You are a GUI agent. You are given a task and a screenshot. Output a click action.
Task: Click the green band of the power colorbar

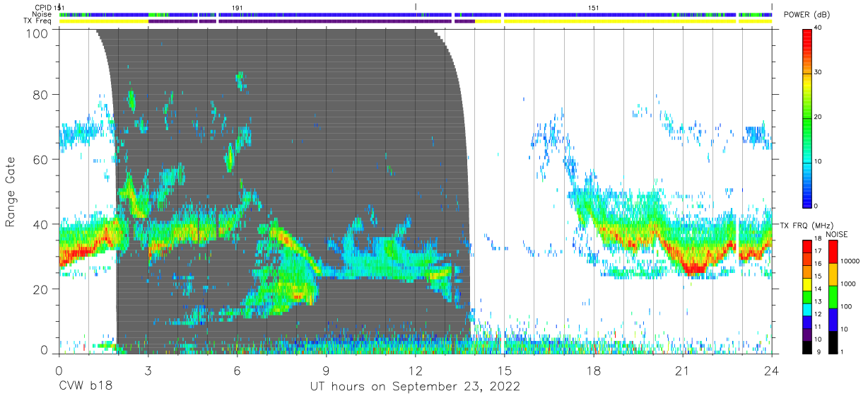(x=808, y=120)
